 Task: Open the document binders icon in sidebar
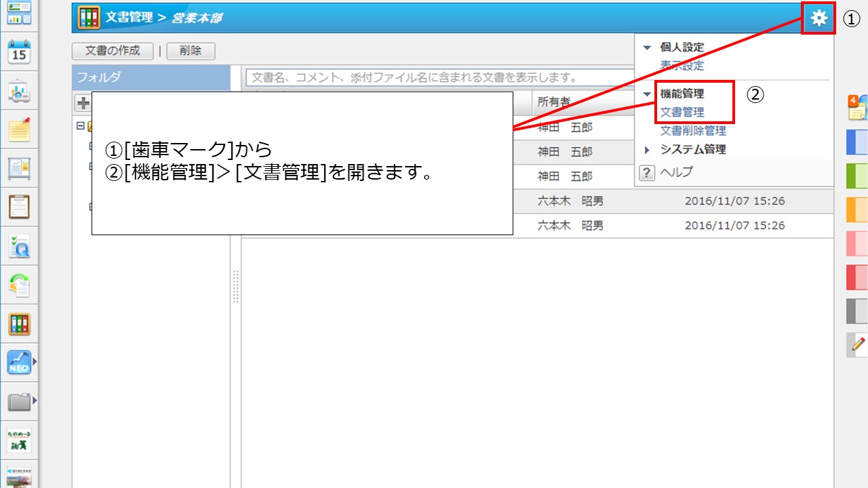click(x=19, y=324)
